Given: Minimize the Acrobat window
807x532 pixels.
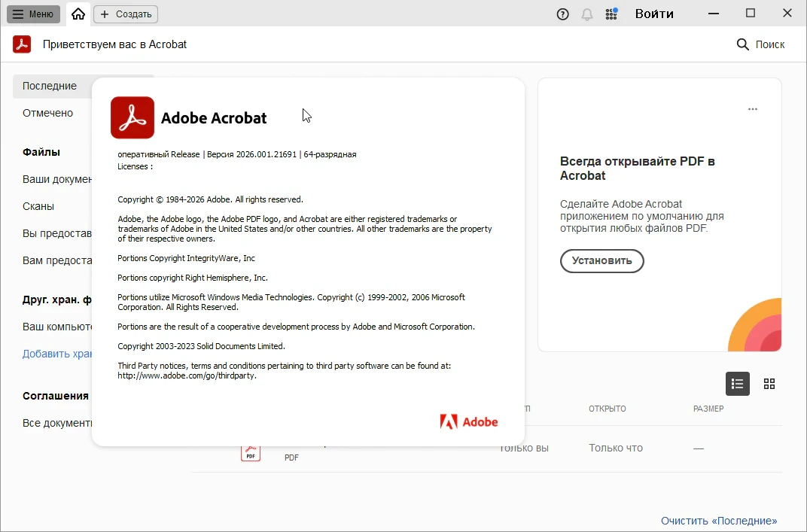Looking at the screenshot, I should (x=714, y=14).
